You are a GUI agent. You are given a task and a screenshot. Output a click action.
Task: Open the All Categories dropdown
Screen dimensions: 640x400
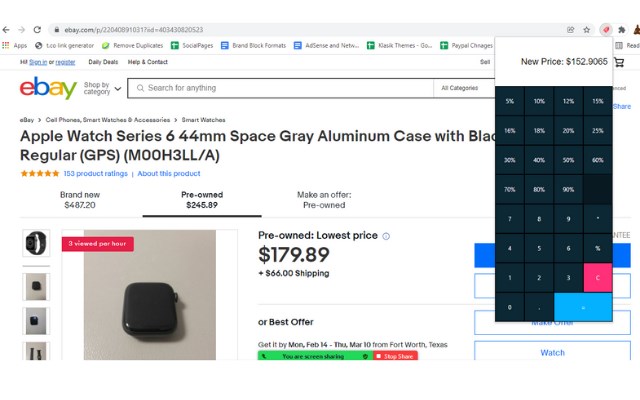(x=465, y=88)
